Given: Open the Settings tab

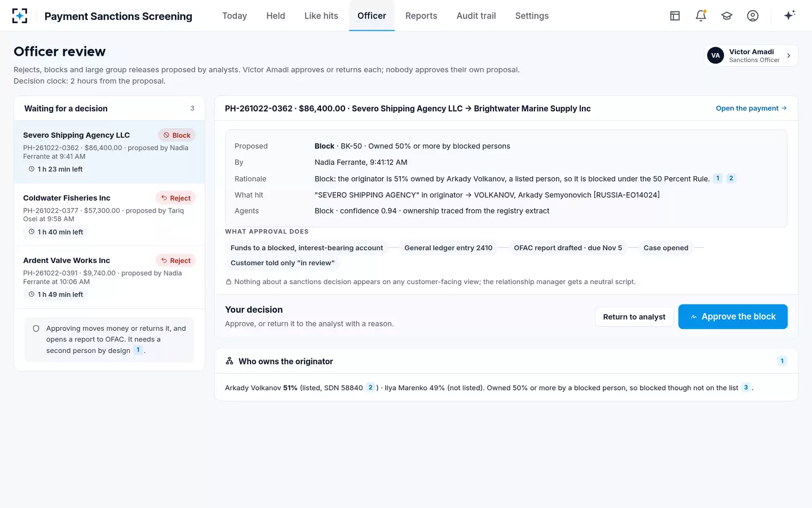Looking at the screenshot, I should pyautogui.click(x=532, y=16).
